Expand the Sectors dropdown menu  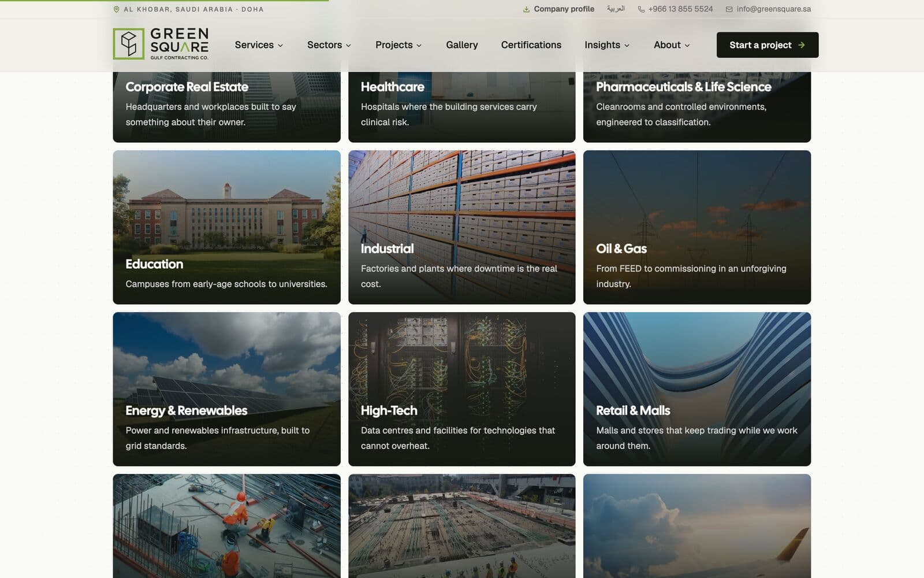tap(329, 45)
